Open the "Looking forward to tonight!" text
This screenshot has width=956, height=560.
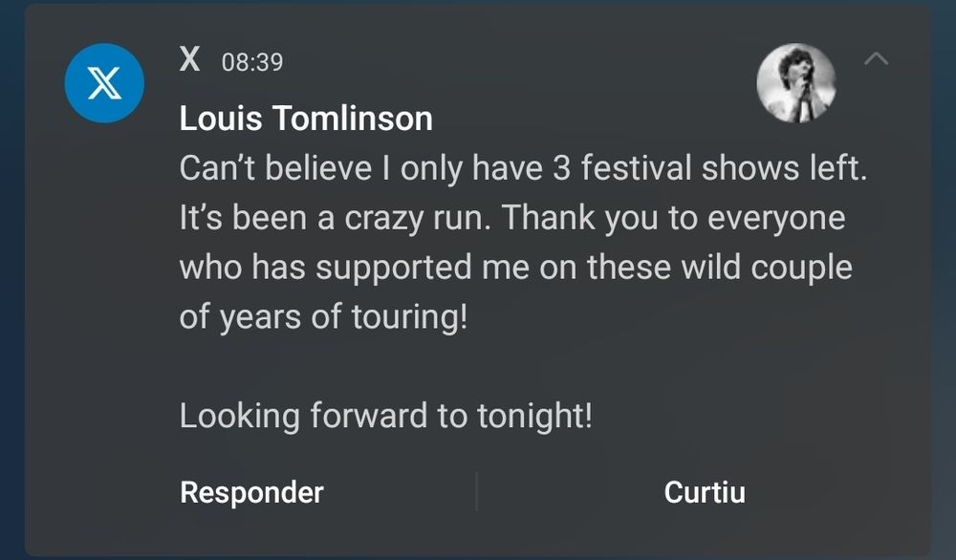point(385,417)
